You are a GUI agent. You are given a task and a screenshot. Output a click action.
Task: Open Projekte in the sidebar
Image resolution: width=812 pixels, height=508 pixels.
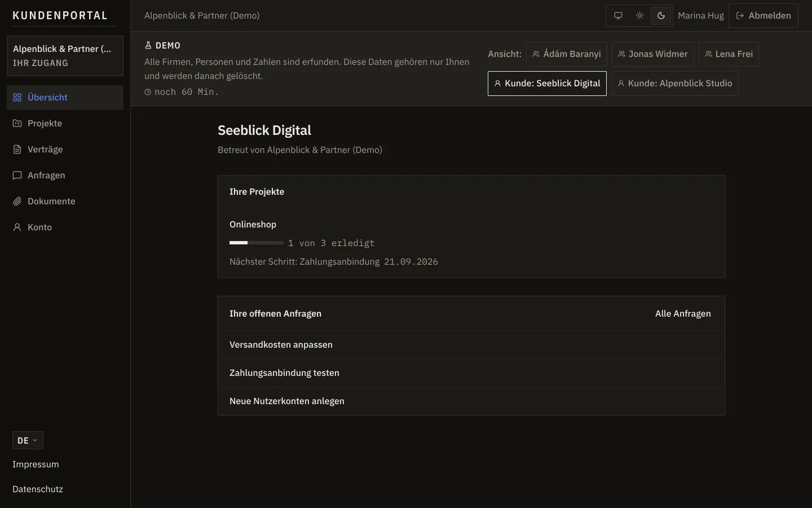pos(65,124)
